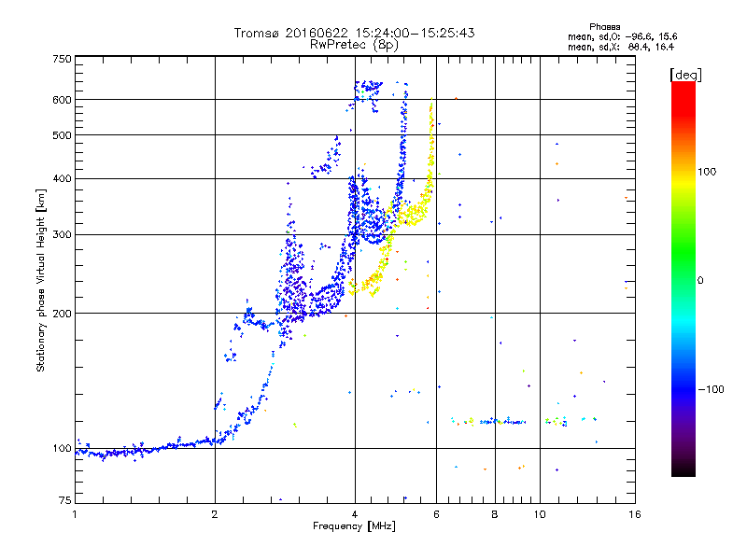
Task: Click the '6' x-axis tick label
Action: [x=436, y=514]
